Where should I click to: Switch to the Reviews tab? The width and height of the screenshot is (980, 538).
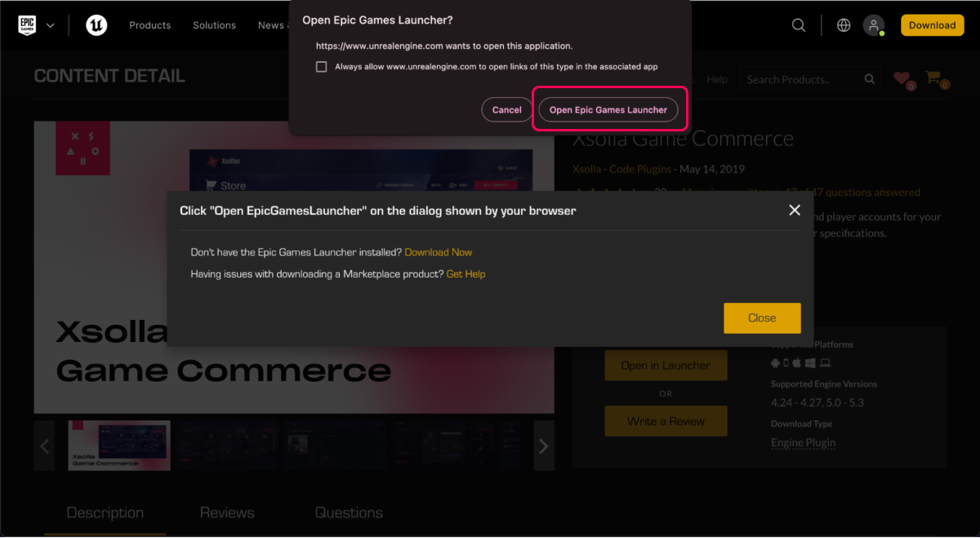click(x=227, y=513)
